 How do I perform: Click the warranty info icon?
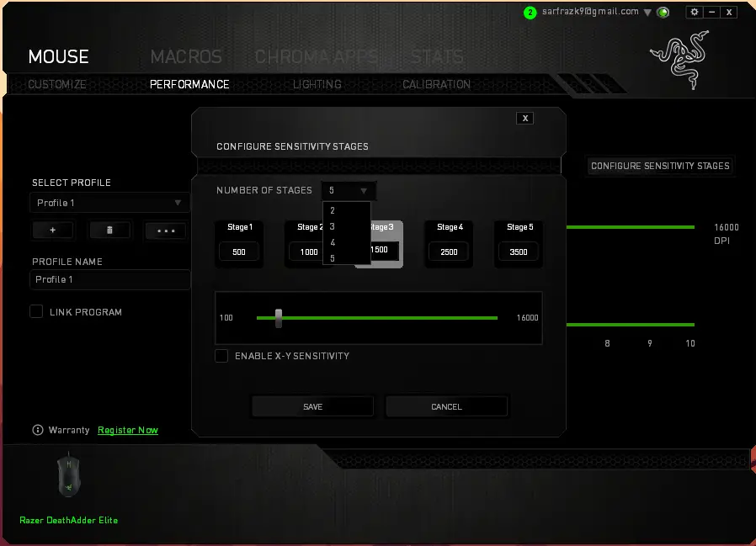38,430
